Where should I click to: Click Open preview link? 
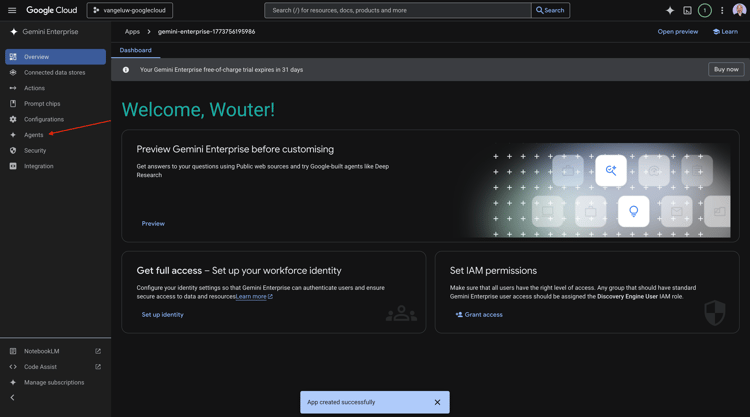677,32
